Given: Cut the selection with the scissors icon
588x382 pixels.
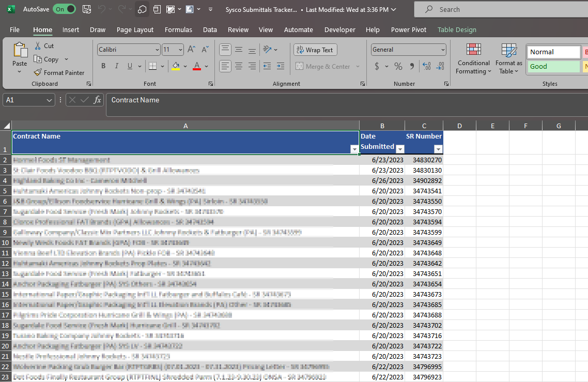Looking at the screenshot, I should click(x=38, y=46).
